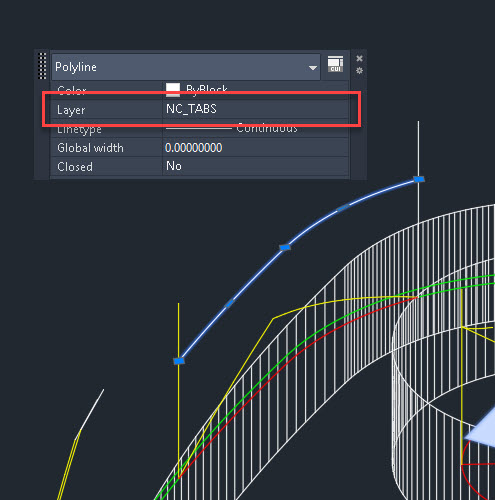The width and height of the screenshot is (495, 500).
Task: Click the Continuous linetype value
Action: tap(267, 128)
